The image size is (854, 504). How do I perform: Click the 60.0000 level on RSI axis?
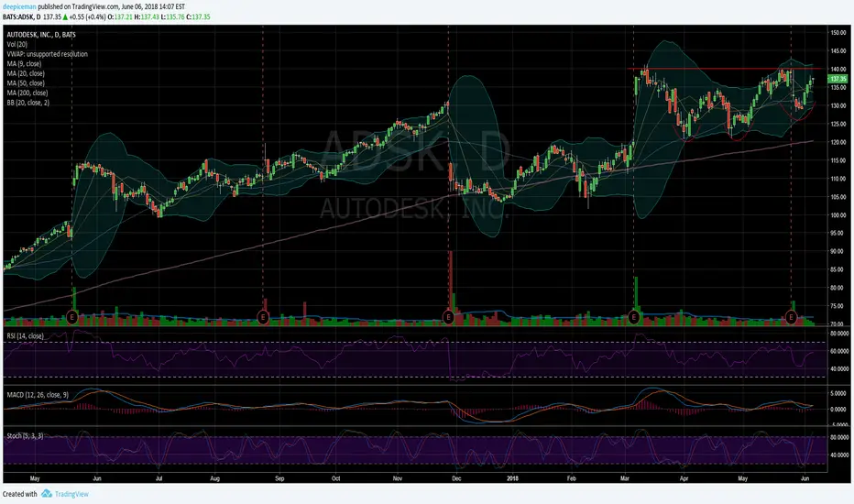click(839, 352)
